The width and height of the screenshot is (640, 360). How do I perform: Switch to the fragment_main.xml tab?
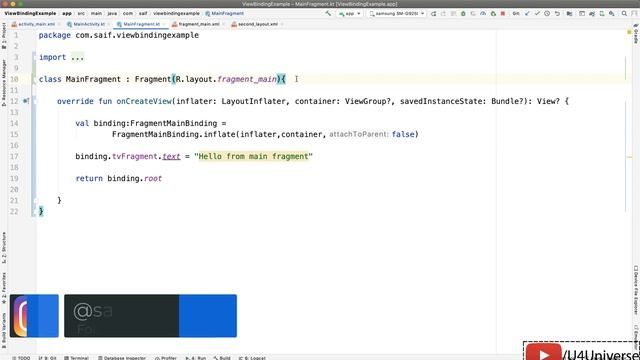[198, 24]
